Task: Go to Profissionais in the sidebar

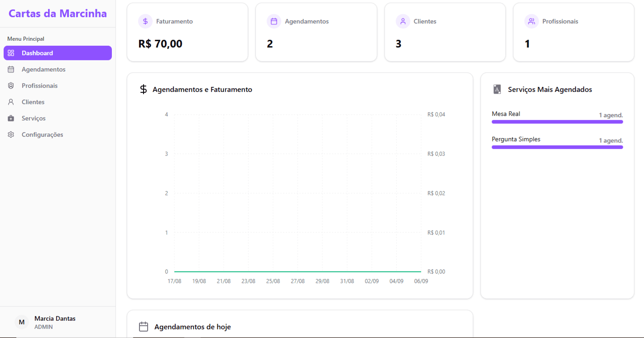Action: (39, 86)
